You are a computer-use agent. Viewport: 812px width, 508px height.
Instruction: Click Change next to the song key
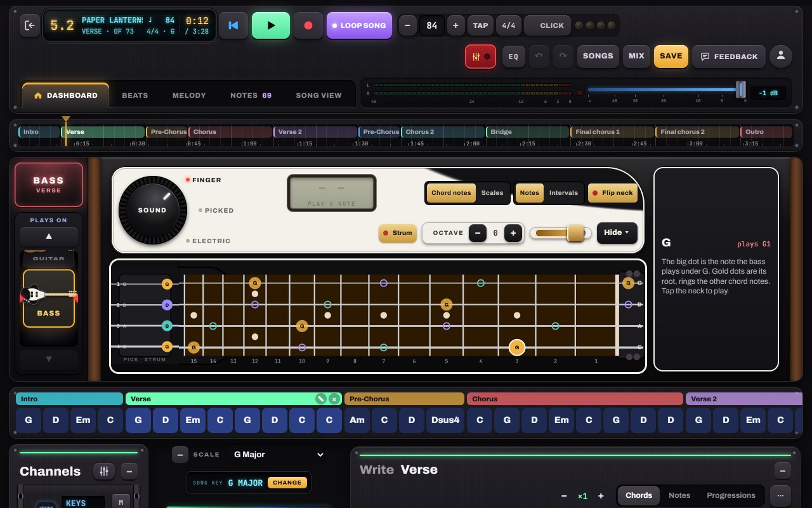coord(287,483)
